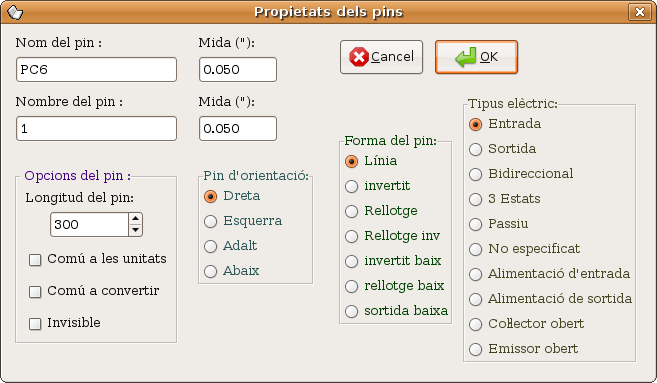The image size is (657, 383).
Task: Click the Nom del pin text field
Action: pyautogui.click(x=96, y=70)
